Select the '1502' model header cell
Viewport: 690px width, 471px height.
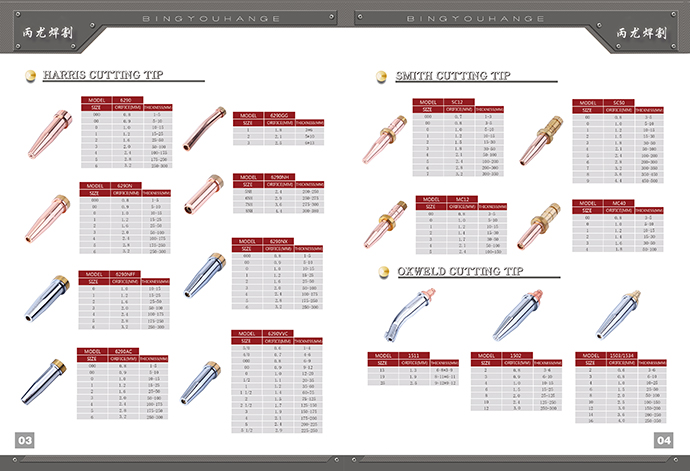click(x=517, y=355)
